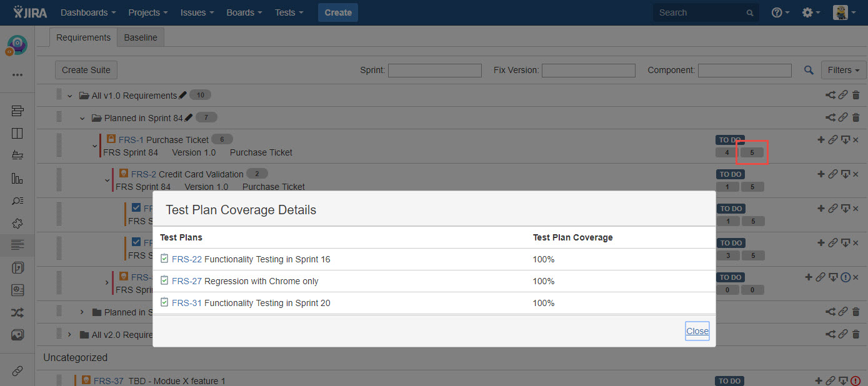This screenshot has height=386, width=868.
Task: Switch to the Baseline tab
Action: [141, 37]
